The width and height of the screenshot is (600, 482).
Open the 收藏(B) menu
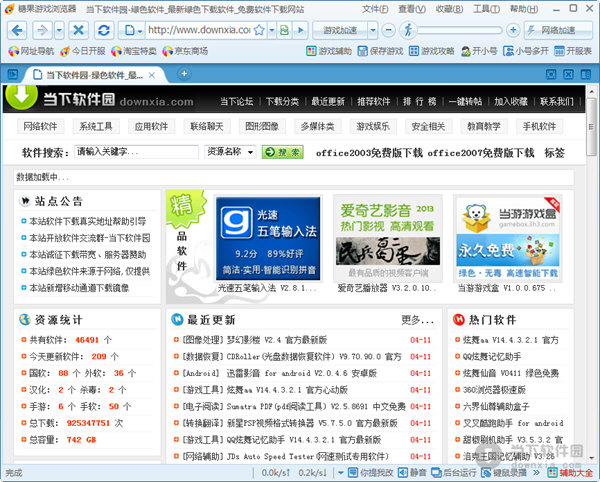pyautogui.click(x=449, y=8)
